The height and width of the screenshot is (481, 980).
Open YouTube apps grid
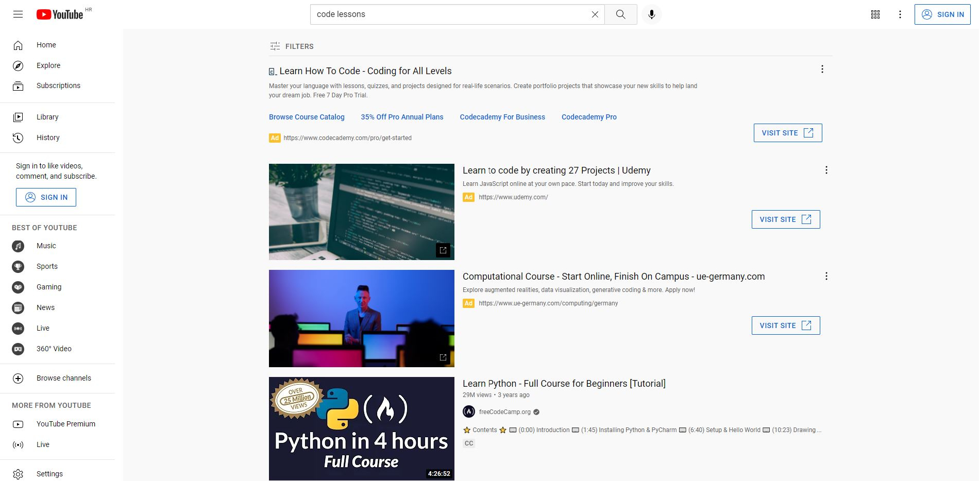click(x=875, y=14)
